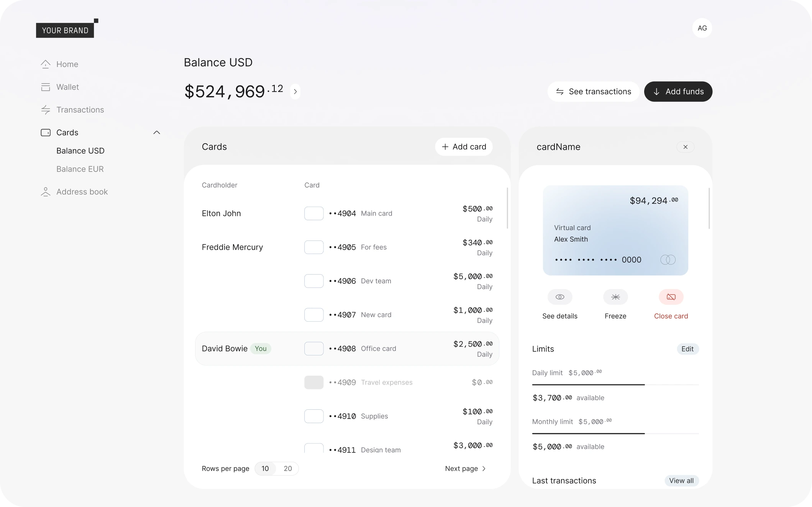
Task: Click the red Close card icon
Action: (x=671, y=297)
